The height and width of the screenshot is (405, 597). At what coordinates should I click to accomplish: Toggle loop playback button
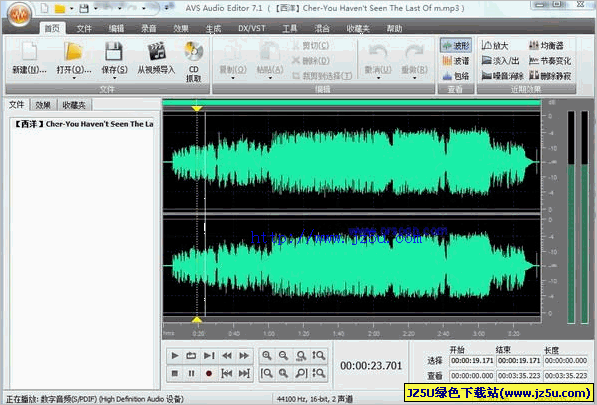pyautogui.click(x=192, y=356)
